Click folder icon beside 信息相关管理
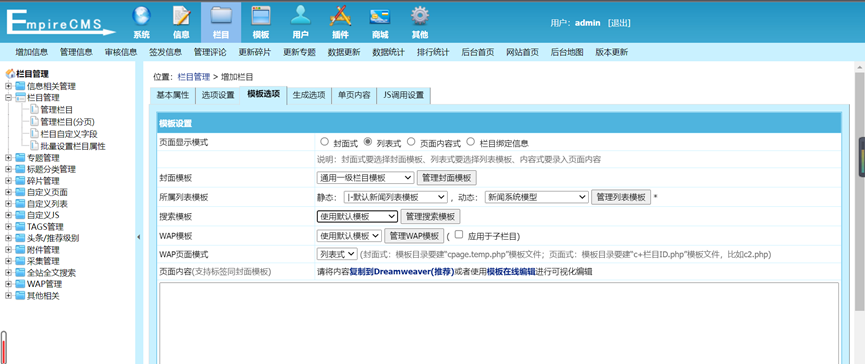This screenshot has width=865, height=364. point(20,86)
